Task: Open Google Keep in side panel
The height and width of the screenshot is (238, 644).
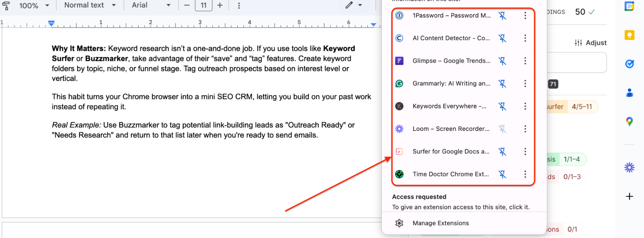Action: pos(629,35)
